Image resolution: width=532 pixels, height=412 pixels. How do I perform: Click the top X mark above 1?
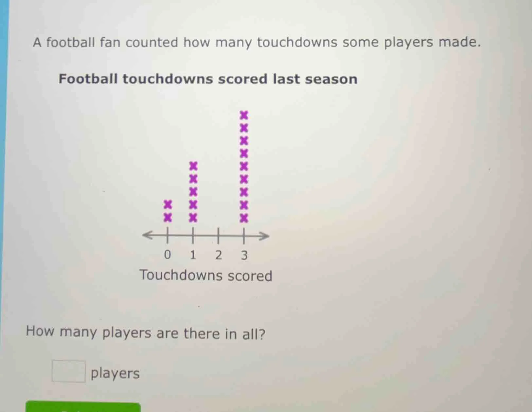click(x=193, y=166)
